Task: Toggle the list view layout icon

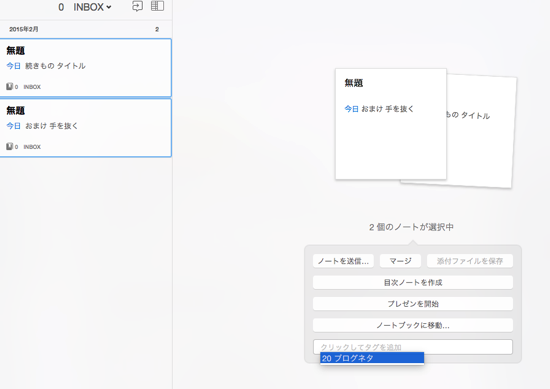Action: coord(157,6)
